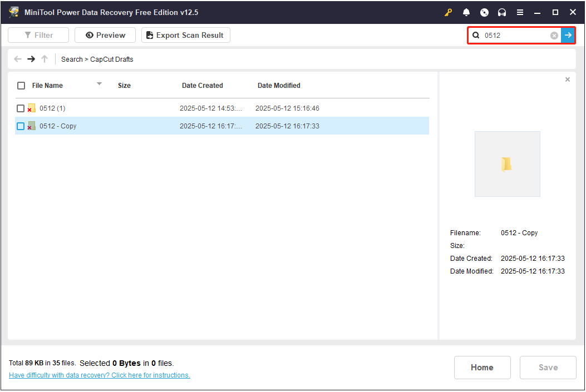The width and height of the screenshot is (586, 392).
Task: Click the bootable media disc icon
Action: coord(484,12)
